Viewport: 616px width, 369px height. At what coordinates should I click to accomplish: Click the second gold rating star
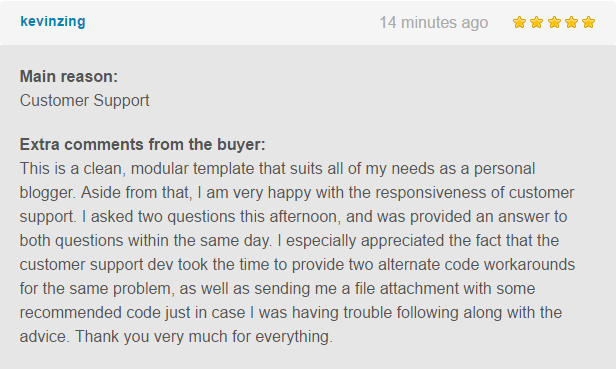point(537,22)
